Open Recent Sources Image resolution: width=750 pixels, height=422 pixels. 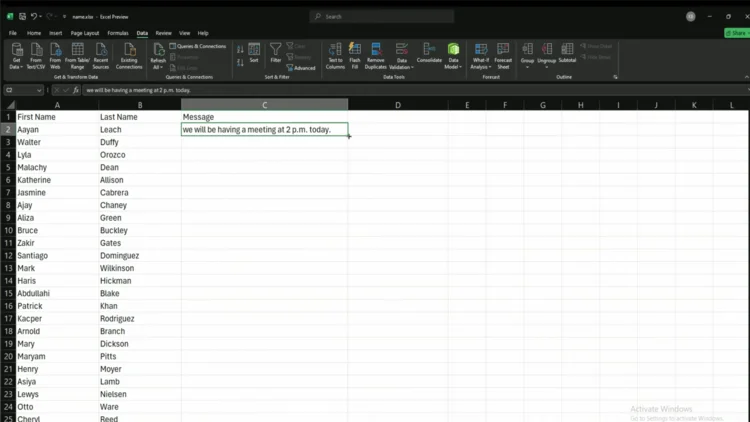[x=101, y=56]
